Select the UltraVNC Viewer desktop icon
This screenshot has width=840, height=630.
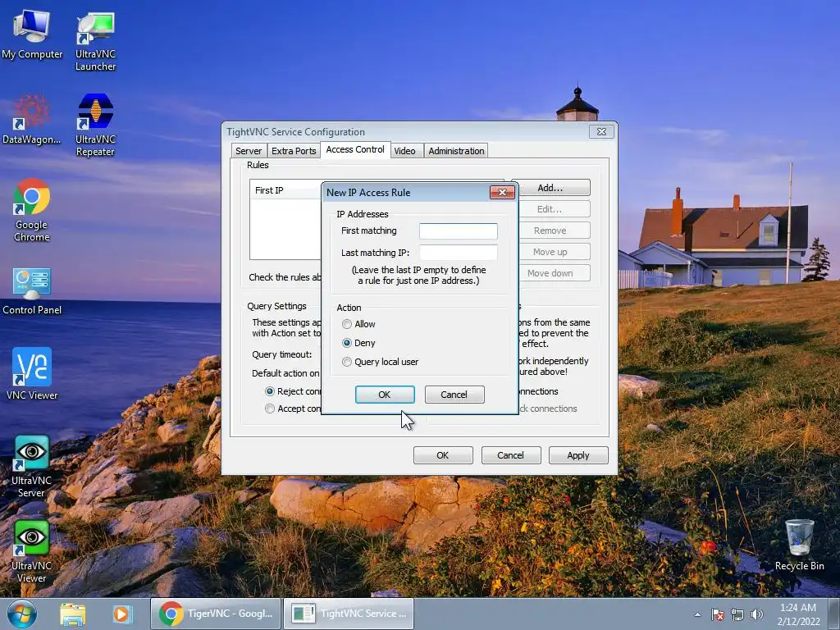(32, 551)
